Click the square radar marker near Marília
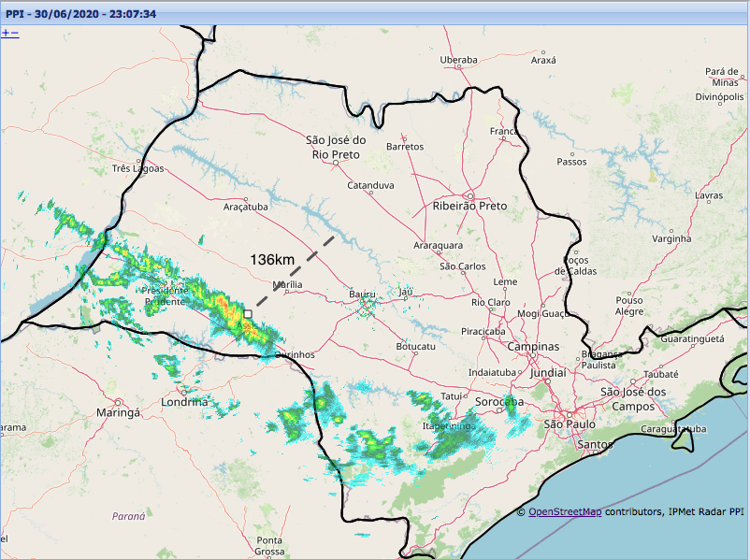This screenshot has width=750, height=560. click(x=248, y=315)
